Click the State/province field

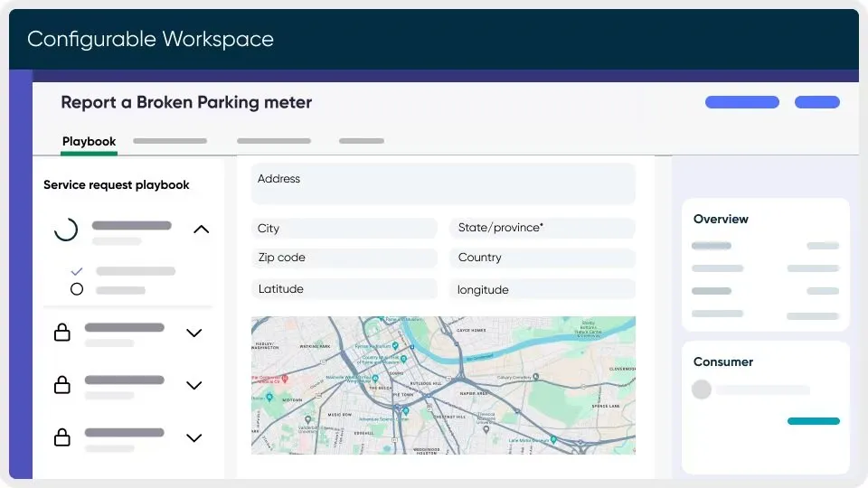[x=542, y=228]
